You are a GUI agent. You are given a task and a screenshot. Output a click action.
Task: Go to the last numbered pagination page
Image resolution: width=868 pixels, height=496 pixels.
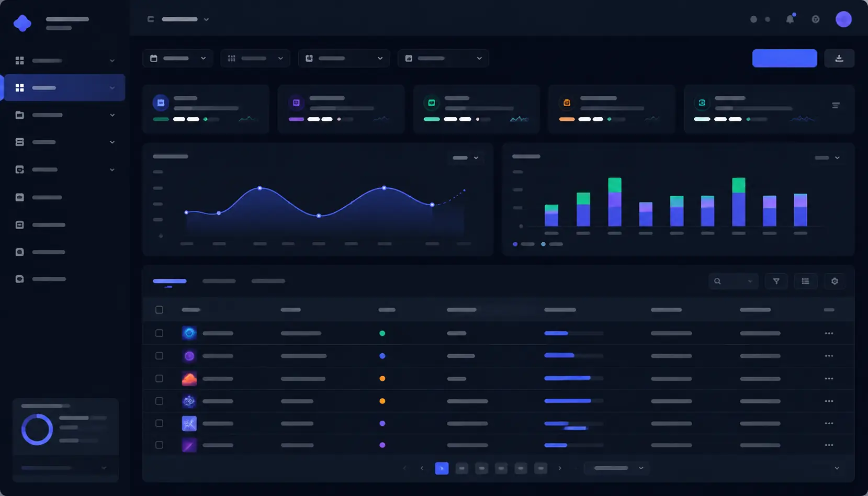(540, 468)
